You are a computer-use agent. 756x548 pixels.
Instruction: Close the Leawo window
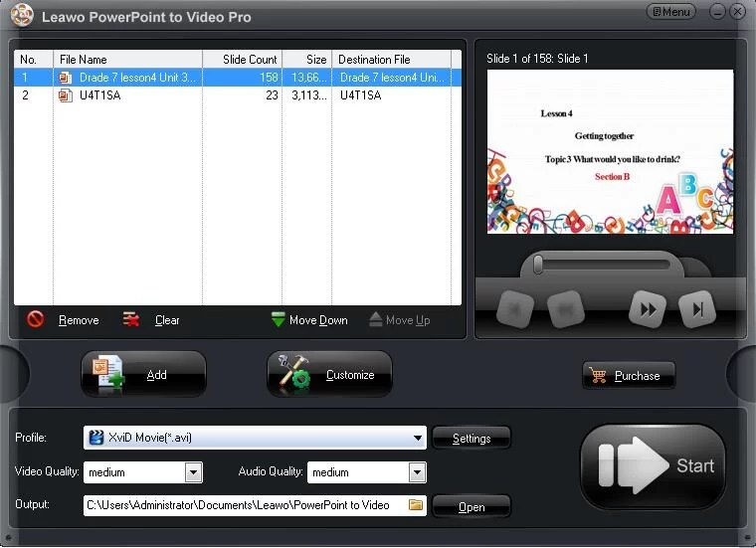(x=738, y=12)
